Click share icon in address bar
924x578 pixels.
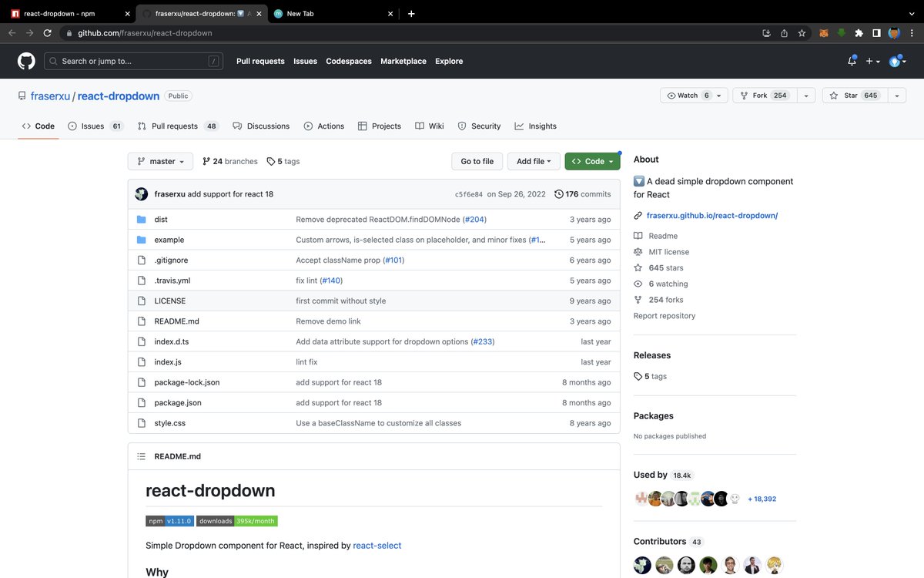click(784, 33)
